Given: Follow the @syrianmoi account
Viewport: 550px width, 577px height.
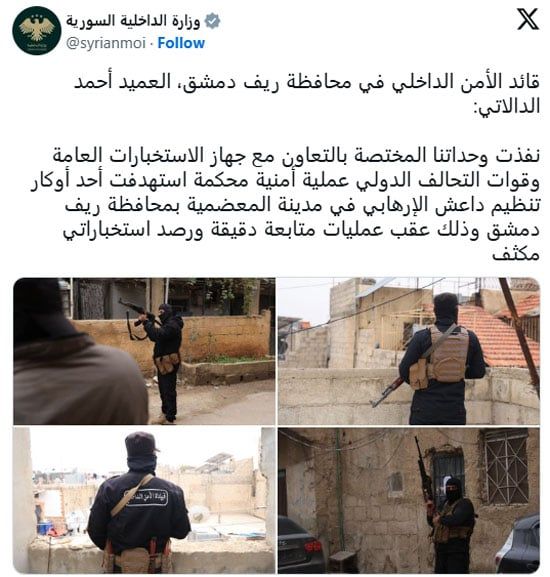Looking at the screenshot, I should (x=181, y=43).
